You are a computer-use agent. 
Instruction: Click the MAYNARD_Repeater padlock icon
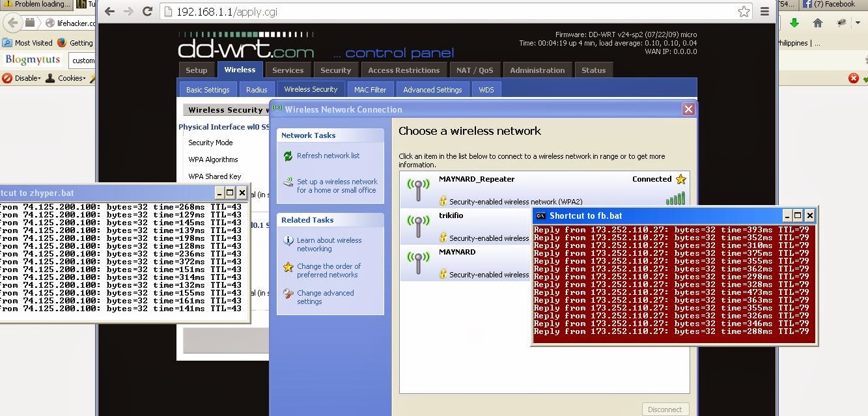pyautogui.click(x=443, y=201)
